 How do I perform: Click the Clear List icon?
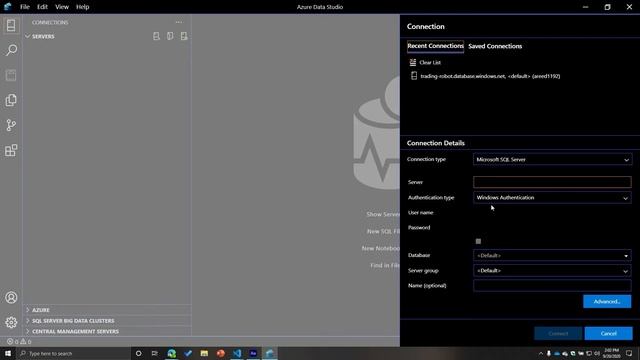[413, 62]
